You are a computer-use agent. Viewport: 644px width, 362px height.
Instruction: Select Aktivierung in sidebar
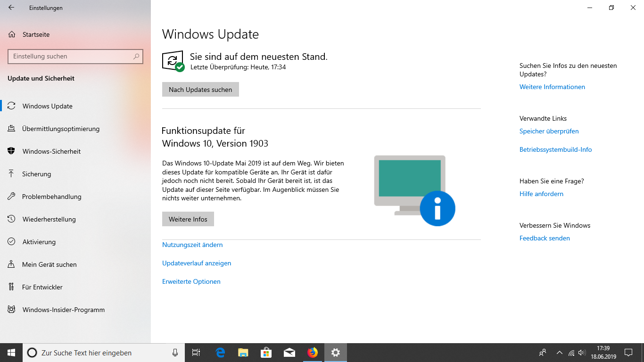(x=75, y=242)
